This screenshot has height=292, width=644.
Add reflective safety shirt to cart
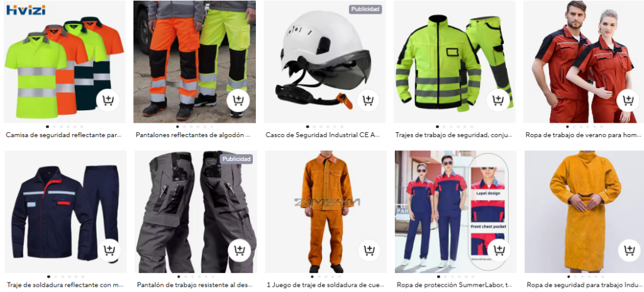pyautogui.click(x=108, y=100)
